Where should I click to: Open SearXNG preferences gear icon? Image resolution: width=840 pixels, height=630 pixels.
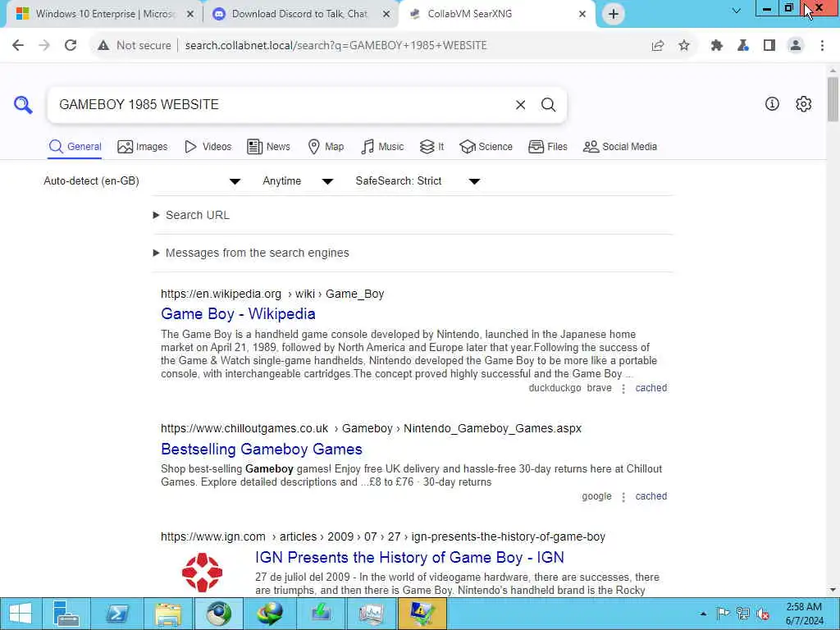point(804,104)
